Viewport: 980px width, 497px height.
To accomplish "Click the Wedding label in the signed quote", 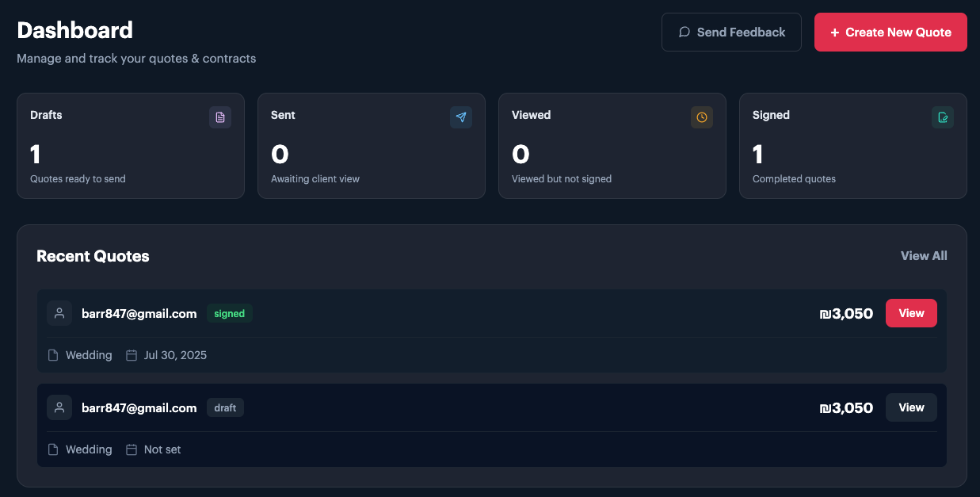I will pos(89,355).
